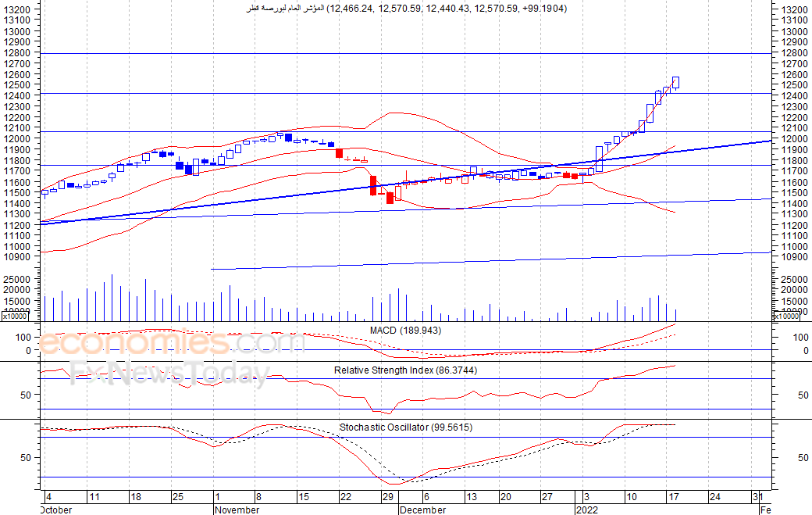The height and width of the screenshot is (515, 812).
Task: Click the Stochastic Oscillator (99.5615) title
Action: 405,427
